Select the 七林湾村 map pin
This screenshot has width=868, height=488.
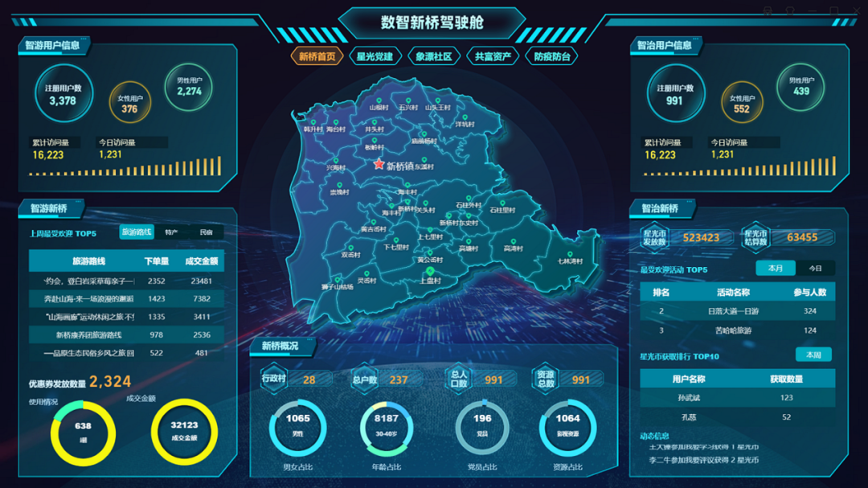pos(570,252)
